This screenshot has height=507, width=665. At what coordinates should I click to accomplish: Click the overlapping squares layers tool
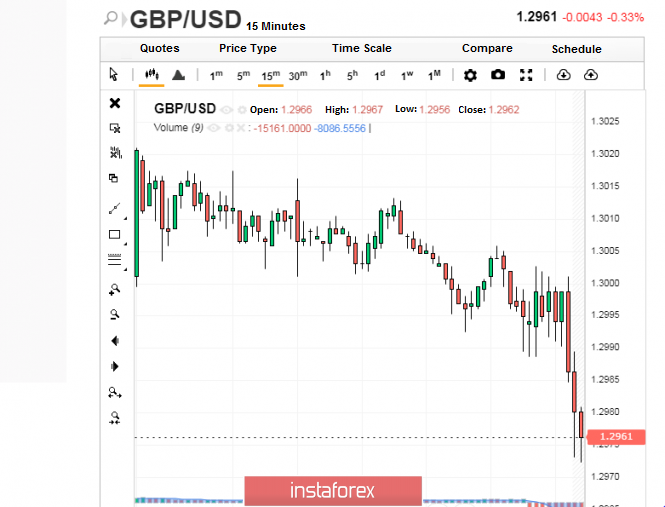[x=113, y=178]
